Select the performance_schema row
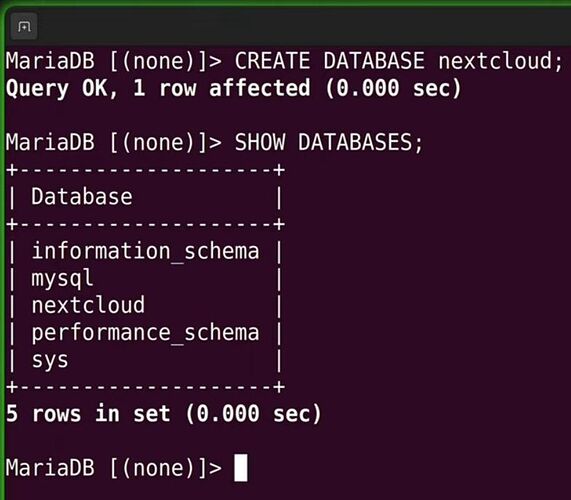 (145, 333)
